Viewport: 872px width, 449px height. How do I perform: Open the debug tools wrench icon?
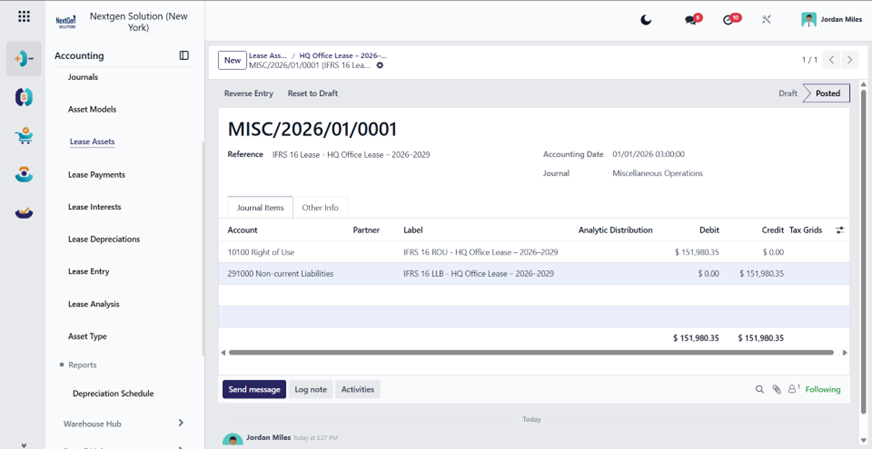point(766,20)
